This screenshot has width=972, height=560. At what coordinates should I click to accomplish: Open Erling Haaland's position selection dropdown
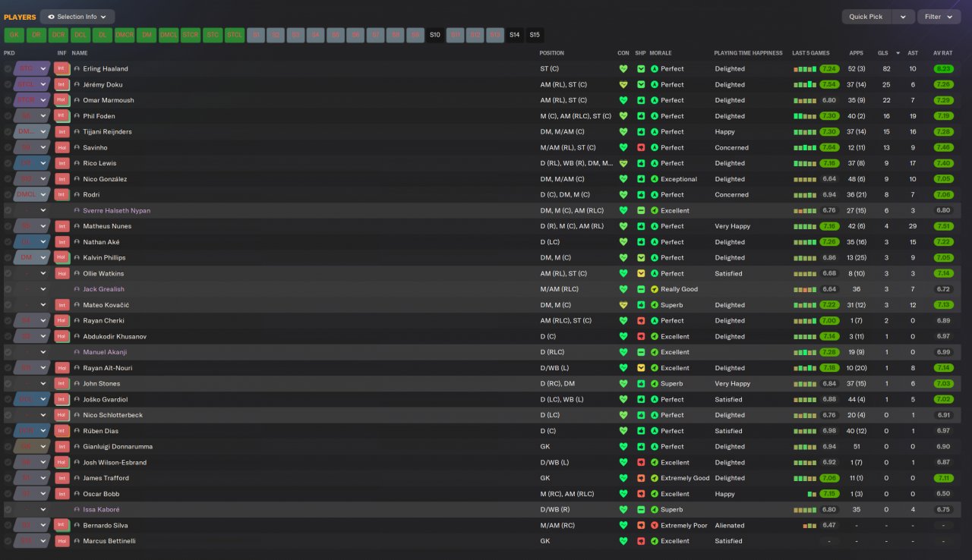click(x=43, y=69)
